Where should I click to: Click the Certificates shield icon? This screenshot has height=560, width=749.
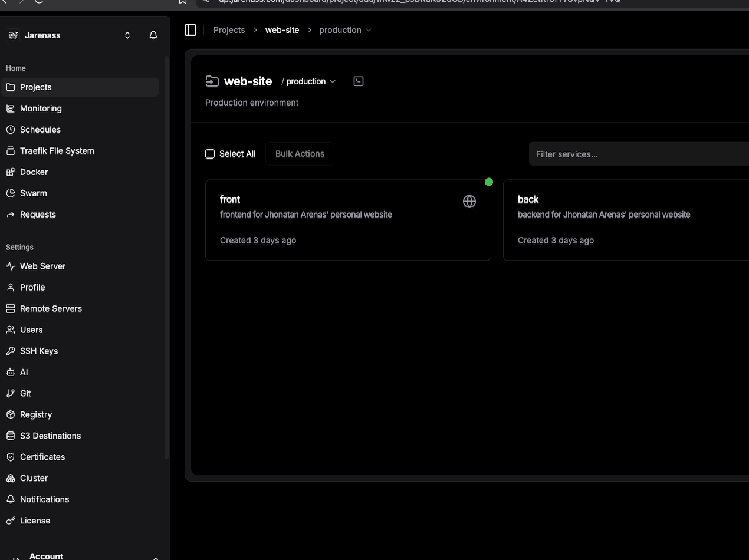11,457
